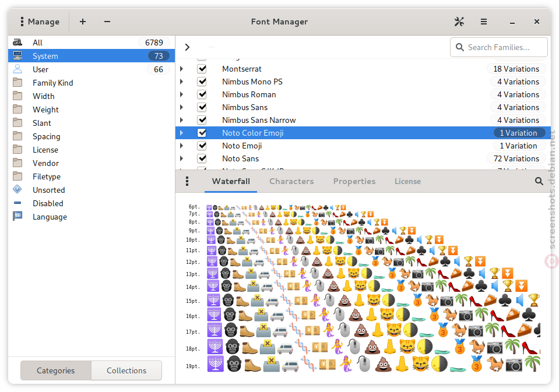Viewport: 559px width, 392px height.
Task: Click the 73 count beside System
Action: [x=159, y=56]
